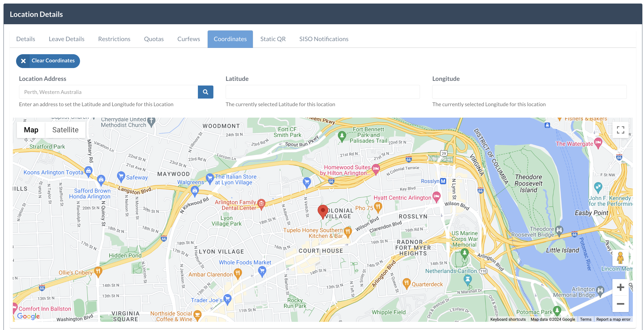Switch map type to Map view
644x330 pixels.
click(31, 130)
